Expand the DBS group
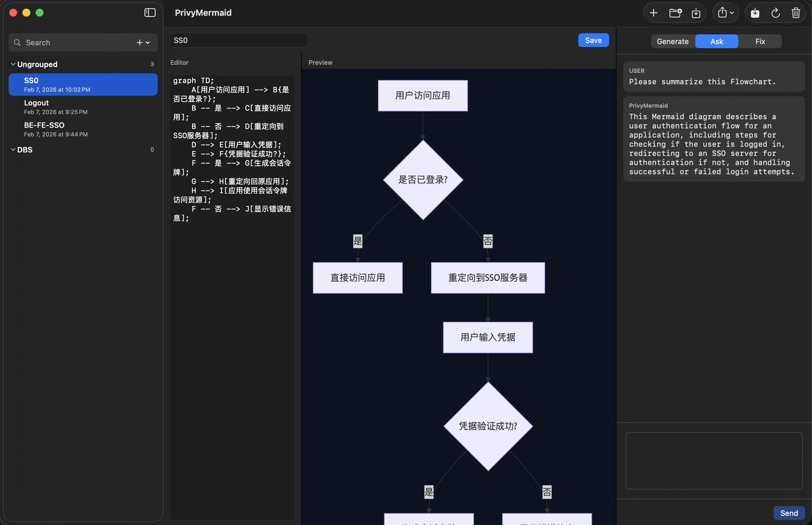 [13, 150]
